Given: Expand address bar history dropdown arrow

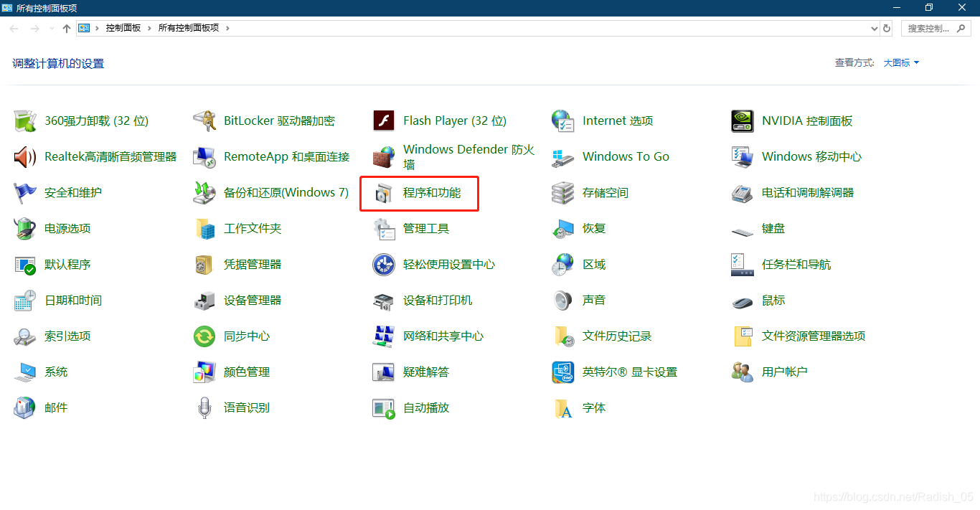Looking at the screenshot, I should (874, 29).
